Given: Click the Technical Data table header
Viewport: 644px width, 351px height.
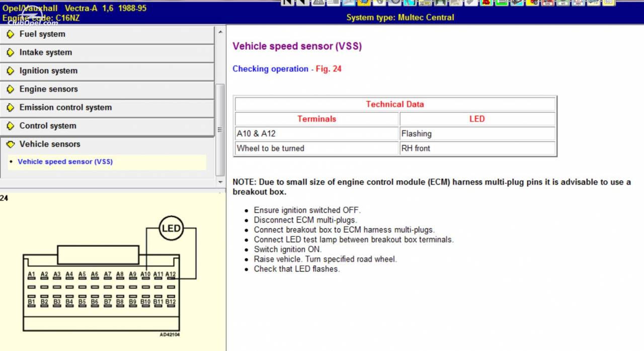Looking at the screenshot, I should pos(395,104).
